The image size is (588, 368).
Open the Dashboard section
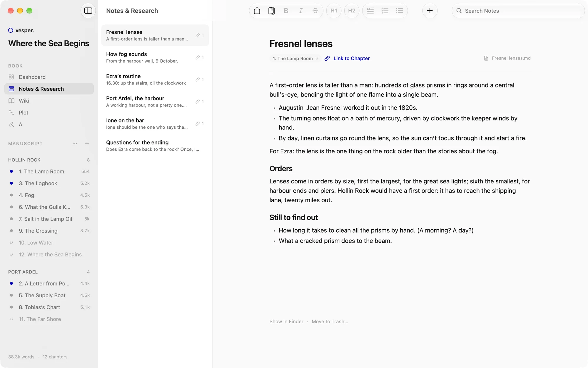pyautogui.click(x=49, y=77)
